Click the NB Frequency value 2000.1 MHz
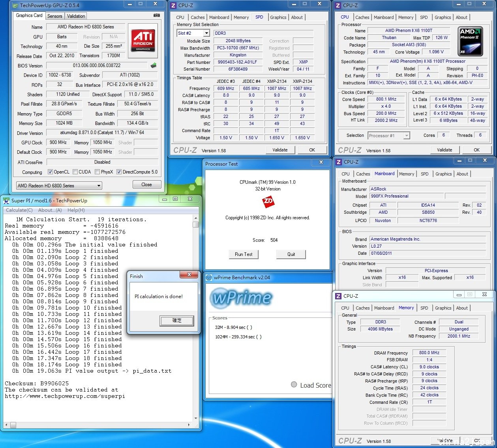The height and width of the screenshot is (448, 497). pyautogui.click(x=459, y=336)
